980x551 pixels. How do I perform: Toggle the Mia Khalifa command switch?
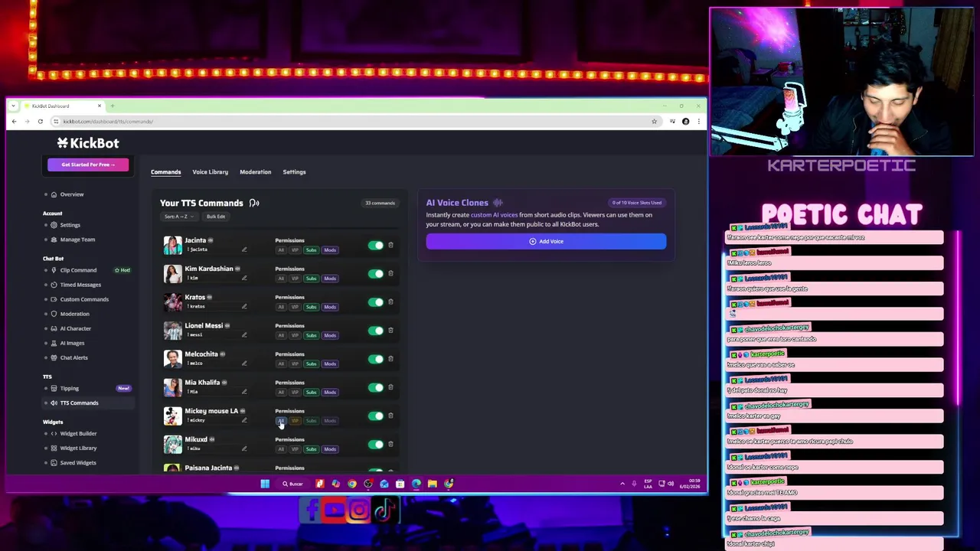click(x=375, y=387)
